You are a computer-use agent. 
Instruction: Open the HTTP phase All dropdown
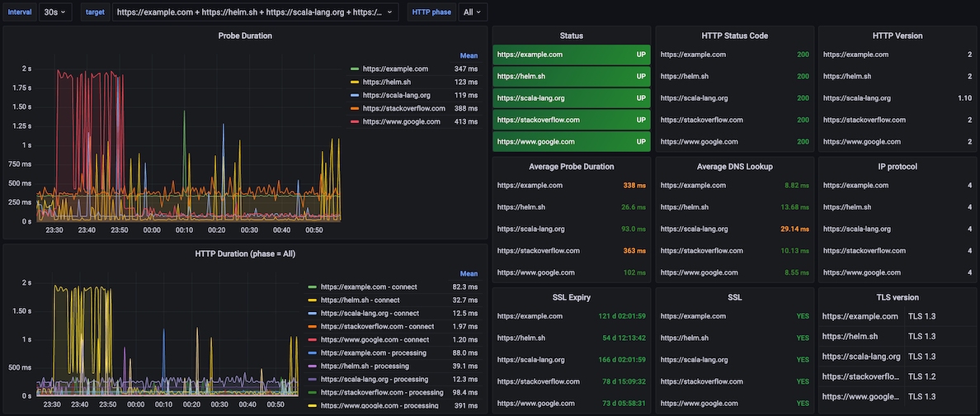point(473,12)
